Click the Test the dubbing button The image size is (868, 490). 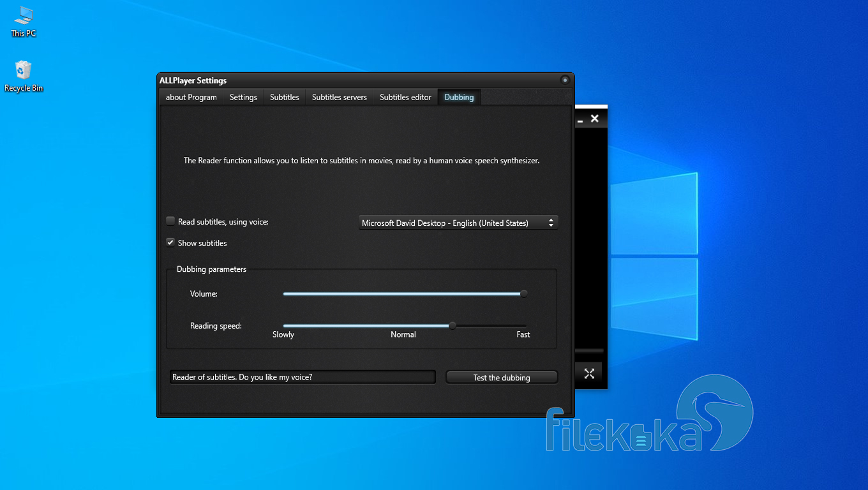click(502, 378)
